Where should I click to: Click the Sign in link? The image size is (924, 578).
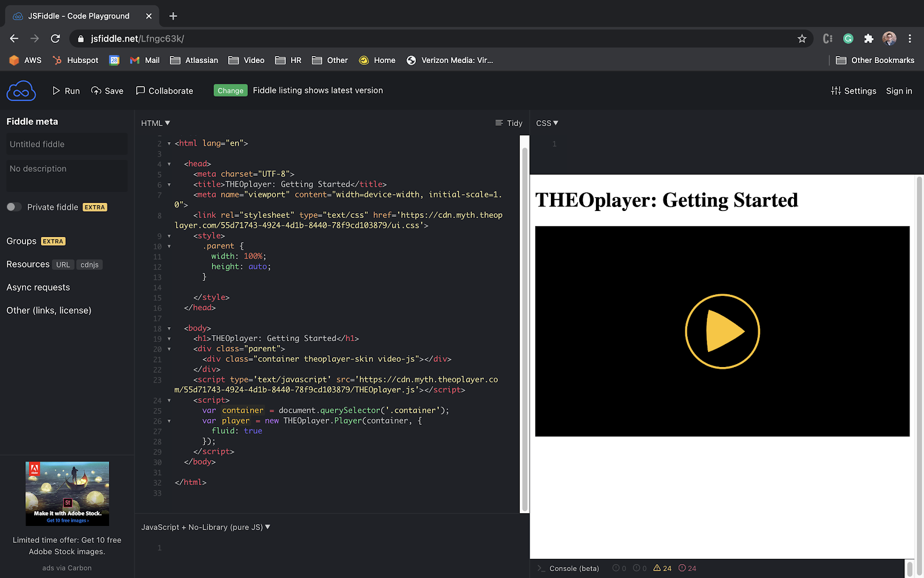pyautogui.click(x=899, y=91)
